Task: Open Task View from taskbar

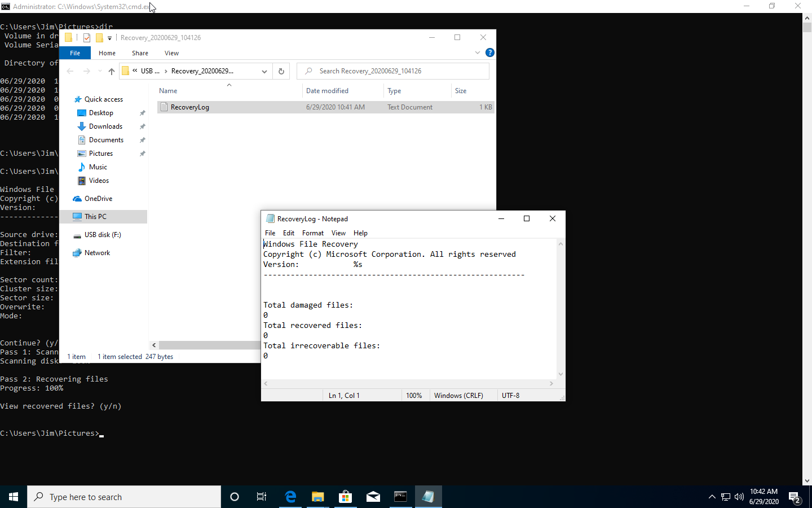Action: pyautogui.click(x=262, y=497)
